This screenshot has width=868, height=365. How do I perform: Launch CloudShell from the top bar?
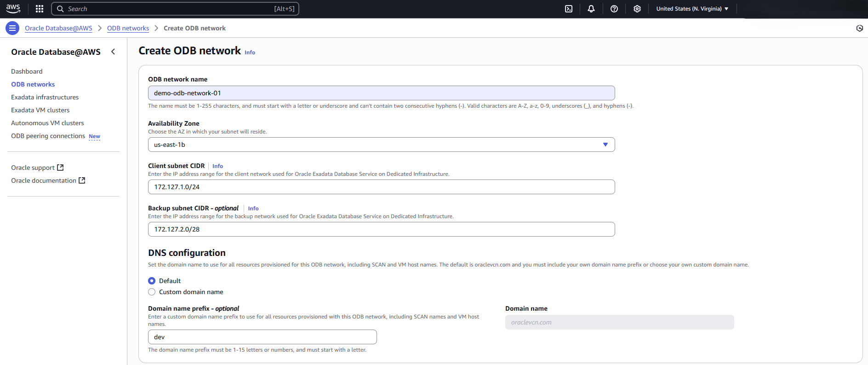point(569,9)
